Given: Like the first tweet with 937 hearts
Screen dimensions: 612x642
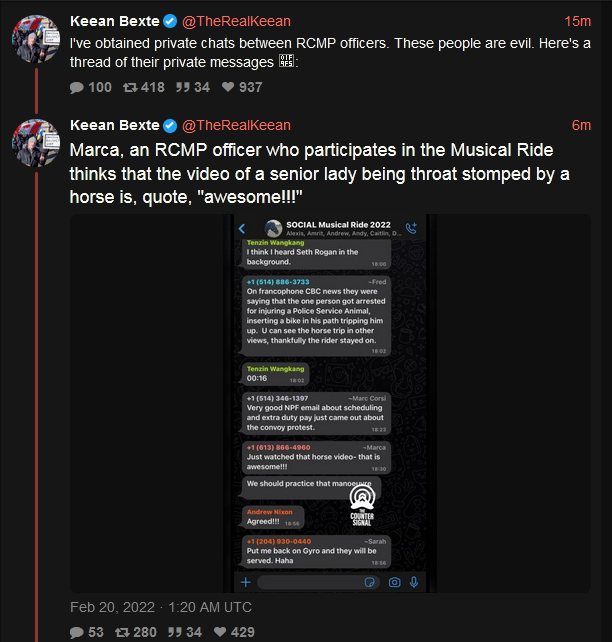Looking at the screenshot, I should pyautogui.click(x=228, y=87).
